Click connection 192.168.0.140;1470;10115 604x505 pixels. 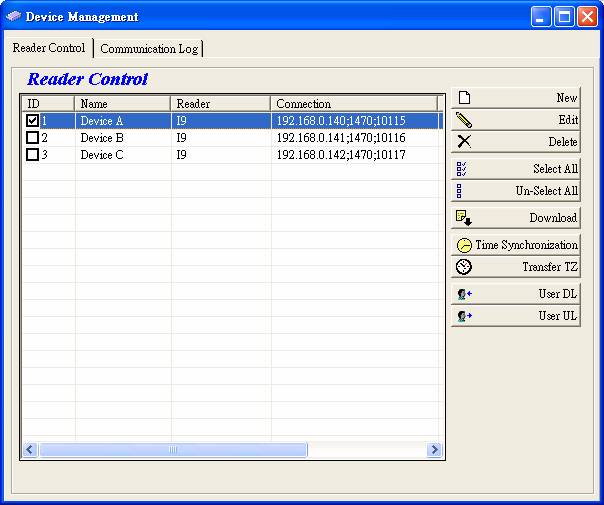coord(341,121)
